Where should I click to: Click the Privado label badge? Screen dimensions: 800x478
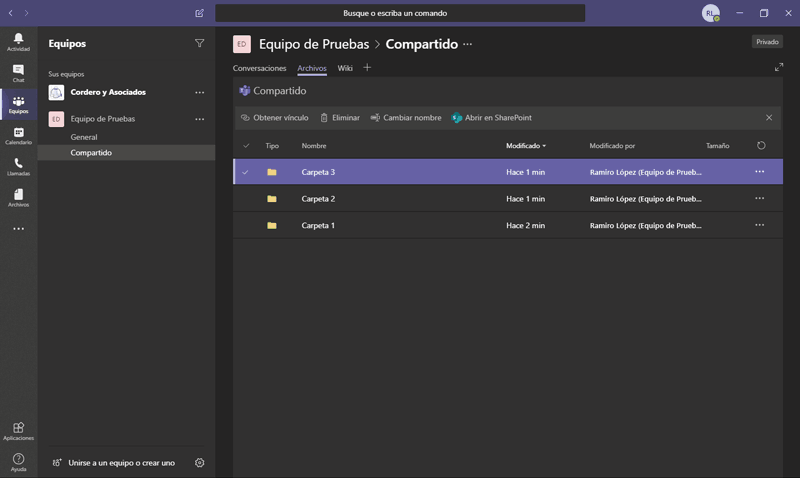point(767,42)
